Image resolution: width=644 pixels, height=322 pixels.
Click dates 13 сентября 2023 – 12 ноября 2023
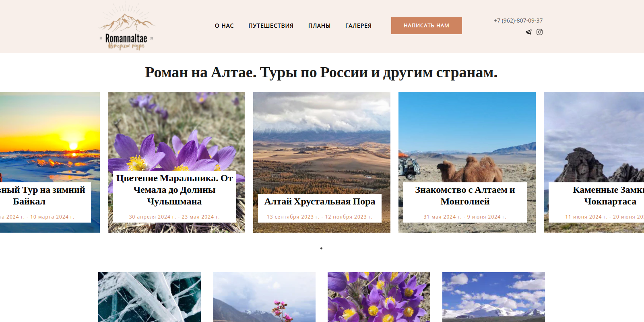(320, 217)
